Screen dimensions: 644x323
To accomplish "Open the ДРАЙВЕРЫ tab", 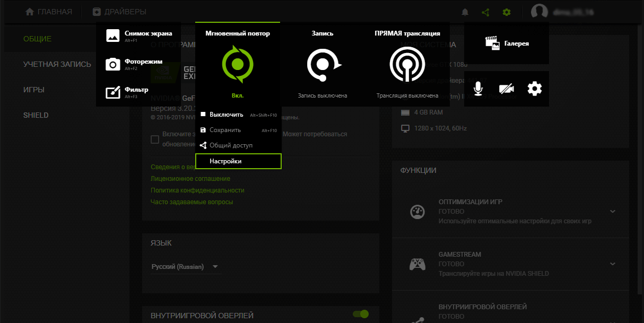I will pyautogui.click(x=119, y=12).
